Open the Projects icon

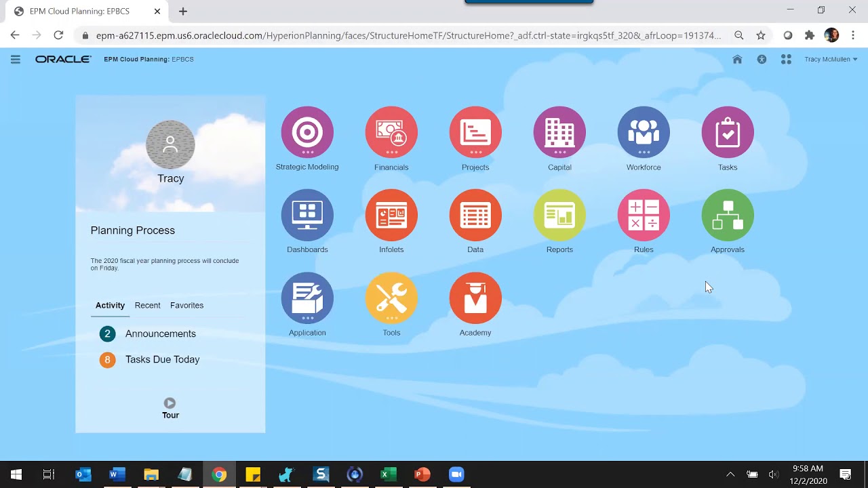475,132
